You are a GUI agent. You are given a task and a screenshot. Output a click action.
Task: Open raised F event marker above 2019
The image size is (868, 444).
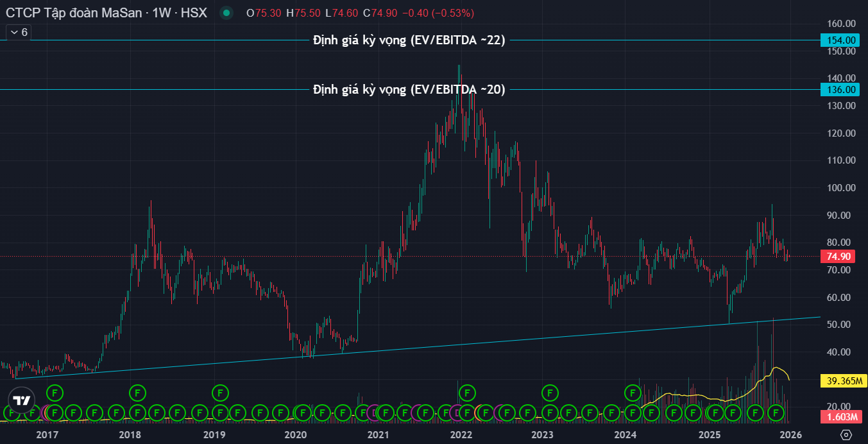[x=220, y=391]
